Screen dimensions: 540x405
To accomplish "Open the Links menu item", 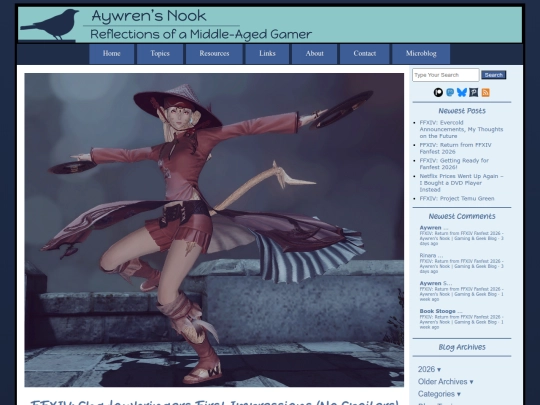I will [267, 54].
